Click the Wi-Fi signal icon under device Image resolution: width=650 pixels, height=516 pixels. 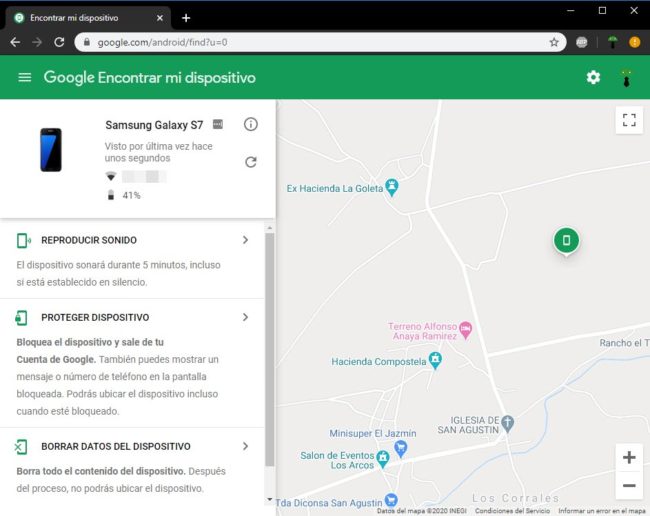pos(111,176)
